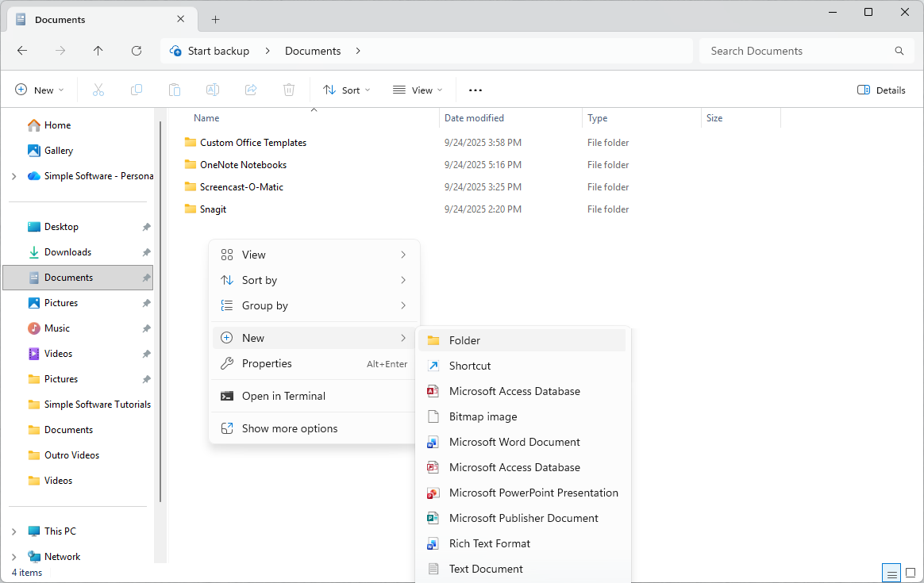Open a new tab with plus button
This screenshot has width=924, height=583.
coord(216,19)
